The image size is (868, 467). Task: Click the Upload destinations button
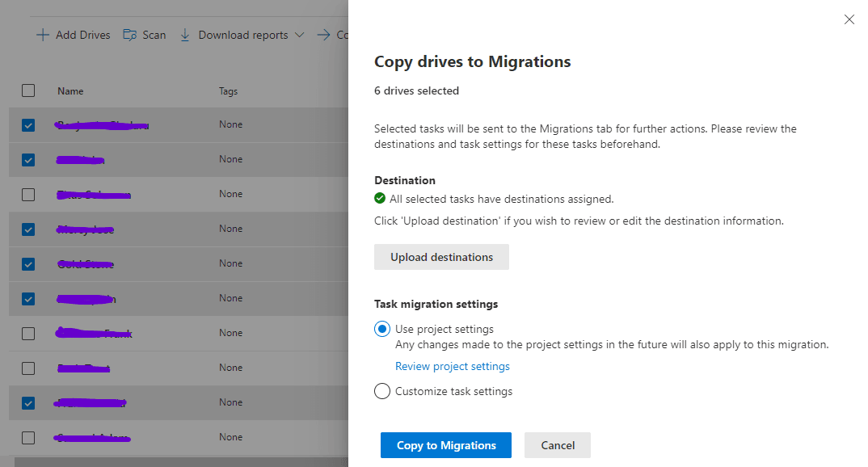pos(441,257)
